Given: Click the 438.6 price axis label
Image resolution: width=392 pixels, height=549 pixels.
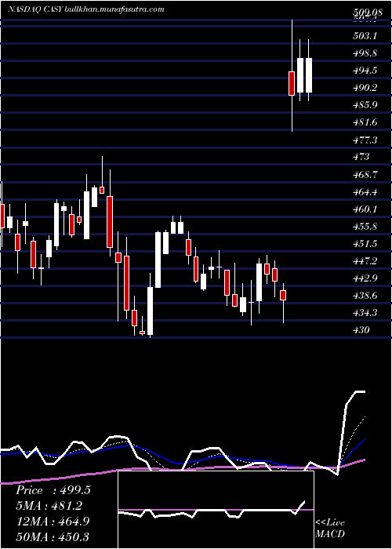Looking at the screenshot, I should click(365, 296).
